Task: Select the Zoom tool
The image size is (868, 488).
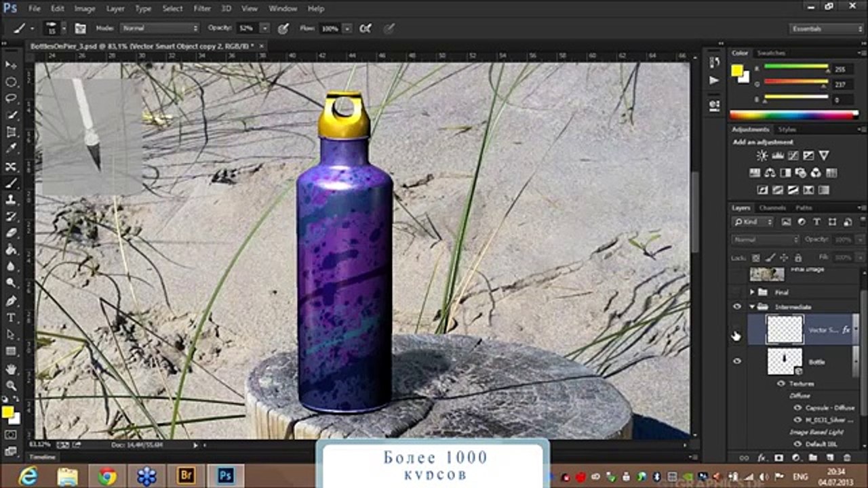Action: [11, 386]
